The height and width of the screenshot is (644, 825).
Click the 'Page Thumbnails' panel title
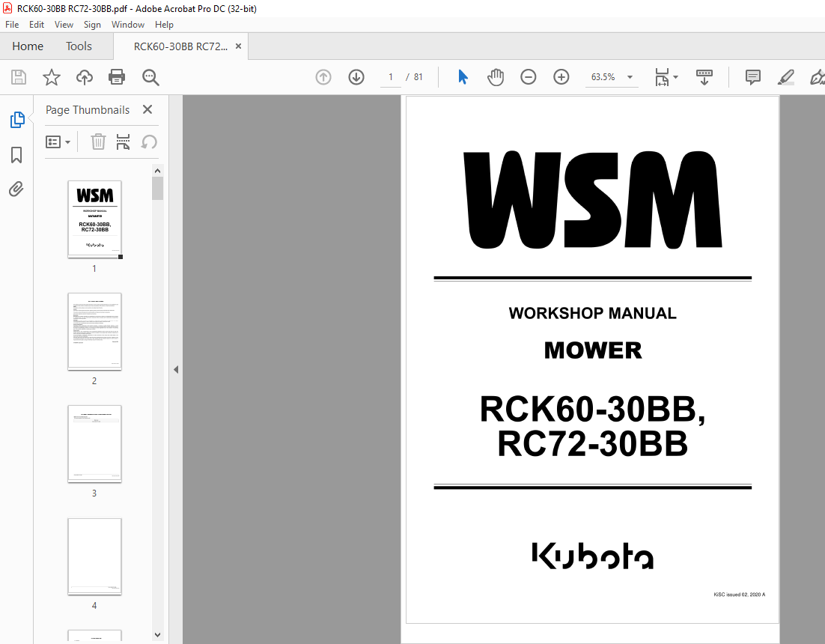click(88, 109)
